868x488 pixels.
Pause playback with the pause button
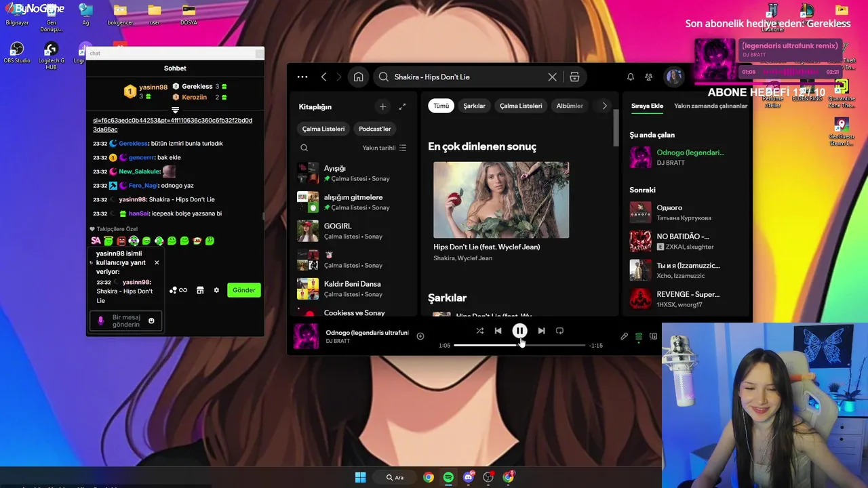click(x=519, y=331)
